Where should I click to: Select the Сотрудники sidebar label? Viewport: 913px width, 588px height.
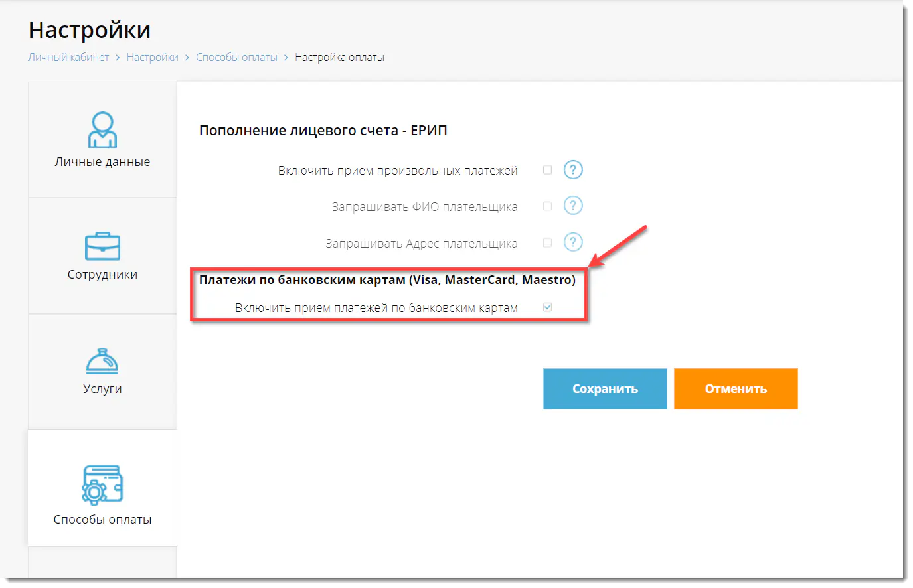click(102, 275)
